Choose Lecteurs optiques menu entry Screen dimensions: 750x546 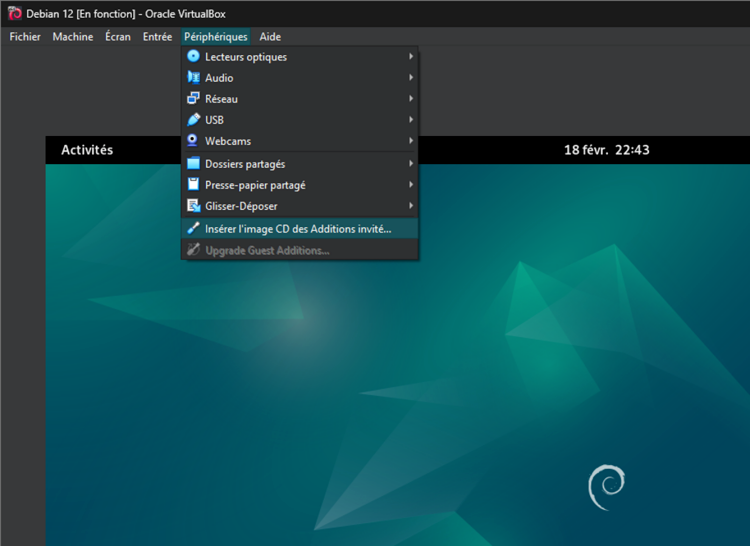pos(300,56)
